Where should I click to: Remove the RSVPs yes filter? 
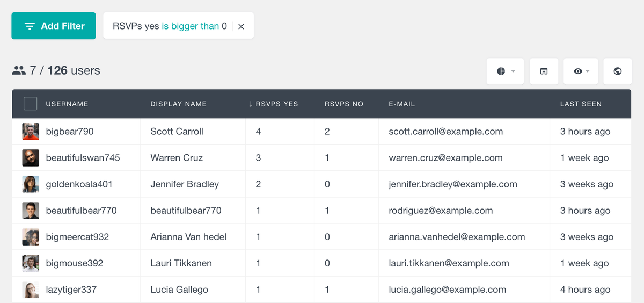pyautogui.click(x=241, y=26)
